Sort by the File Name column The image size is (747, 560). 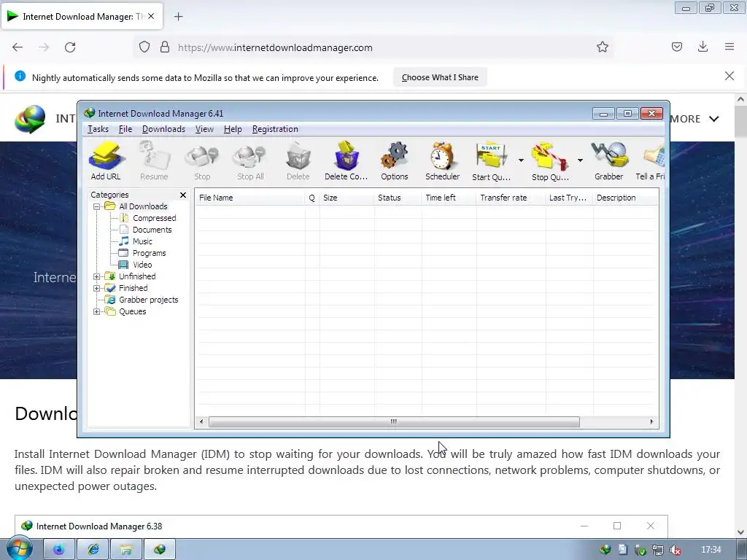(x=249, y=198)
